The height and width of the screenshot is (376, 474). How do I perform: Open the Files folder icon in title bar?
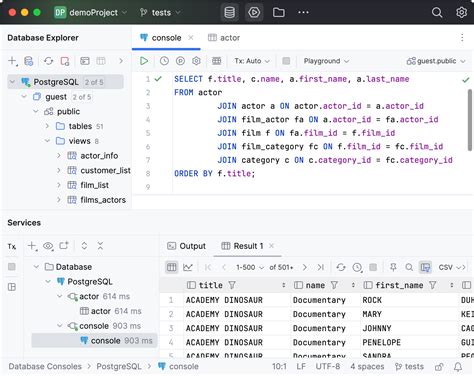[x=279, y=13]
